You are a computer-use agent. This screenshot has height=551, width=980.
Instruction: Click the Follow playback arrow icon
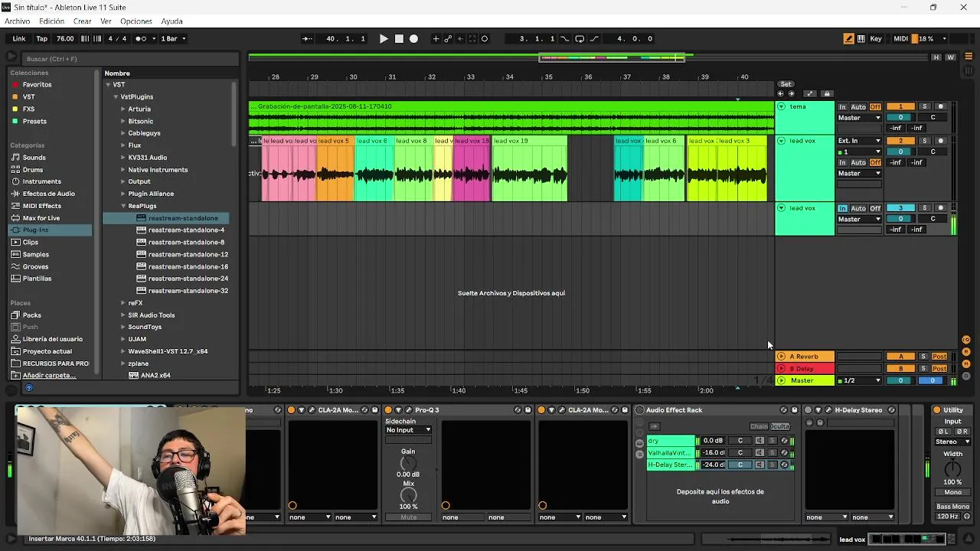click(x=307, y=38)
